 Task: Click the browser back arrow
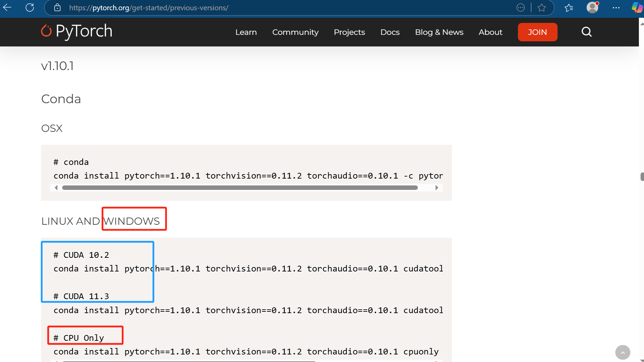(7, 8)
